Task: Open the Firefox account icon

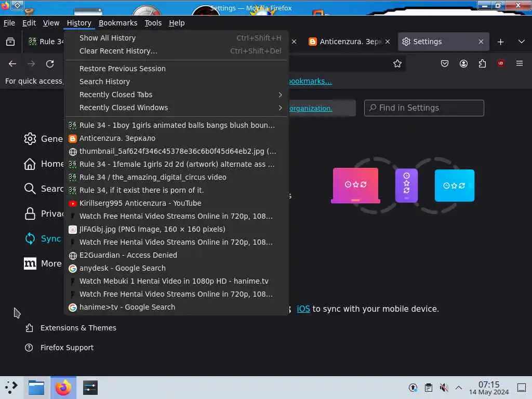Action: (463, 63)
